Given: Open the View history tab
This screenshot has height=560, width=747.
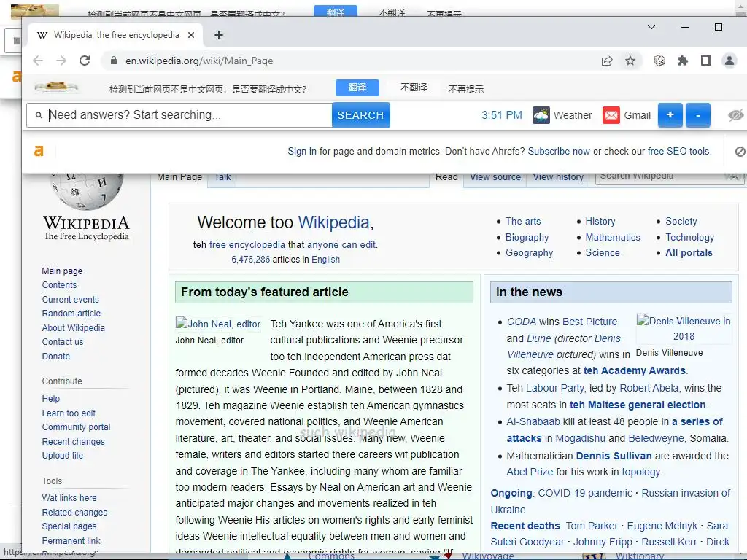Looking at the screenshot, I should point(558,177).
